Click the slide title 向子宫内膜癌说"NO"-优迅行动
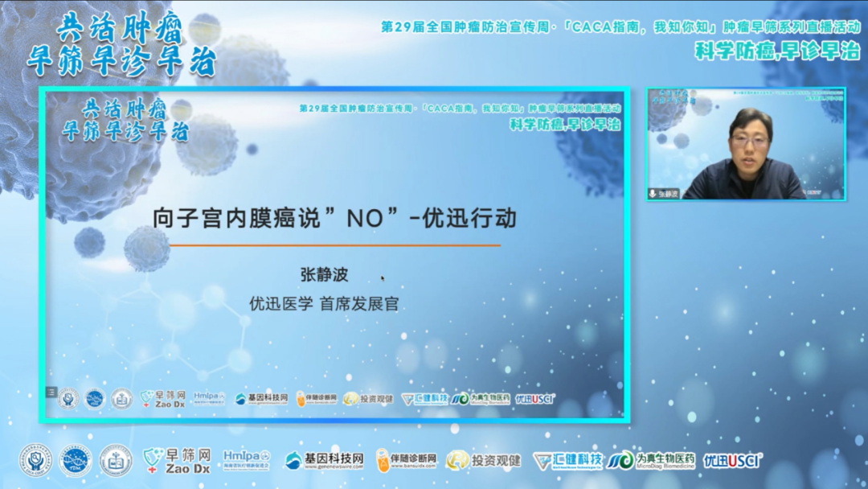Image resolution: width=868 pixels, height=489 pixels. tap(335, 218)
